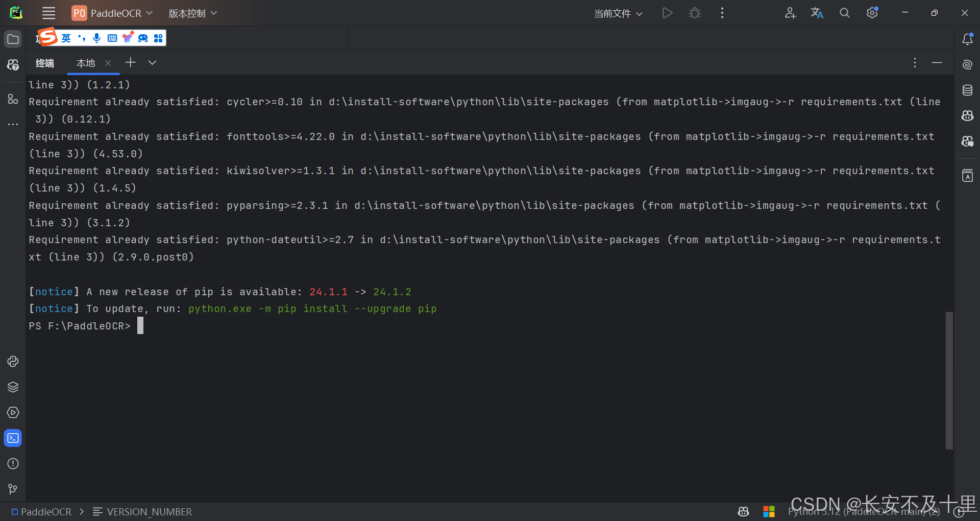Click the terminal vertical scrollbar
The image size is (980, 521).
949,381
